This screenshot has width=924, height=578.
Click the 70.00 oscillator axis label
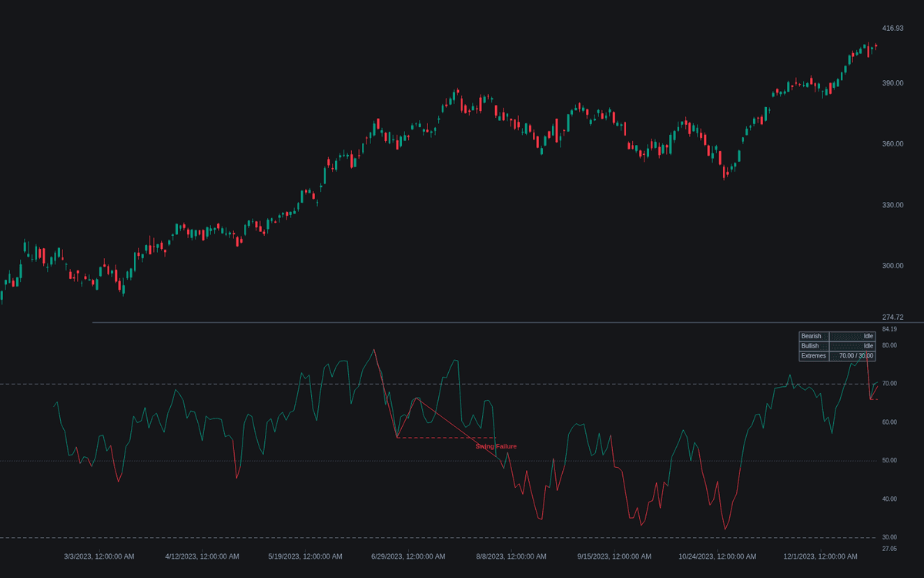tap(889, 384)
